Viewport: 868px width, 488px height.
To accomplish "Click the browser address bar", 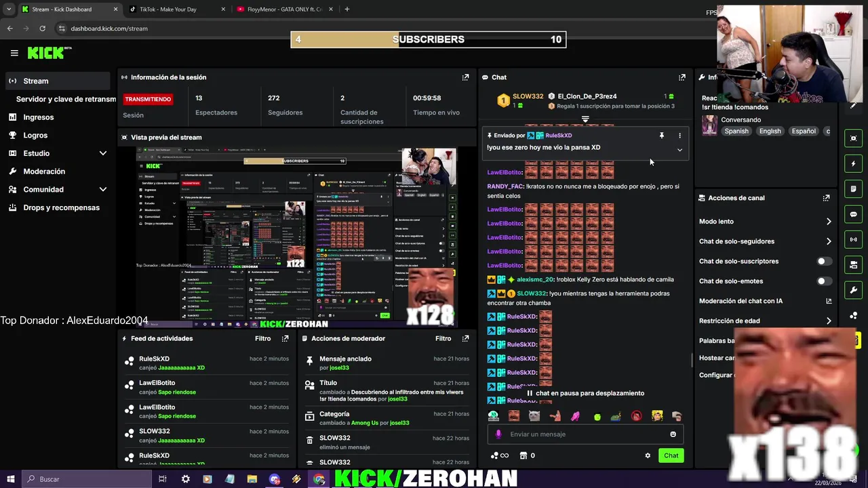I will tap(380, 28).
